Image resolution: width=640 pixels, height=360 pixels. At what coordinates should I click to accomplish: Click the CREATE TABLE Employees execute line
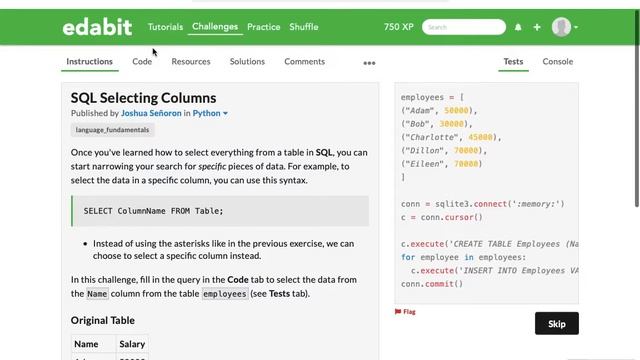(490, 244)
